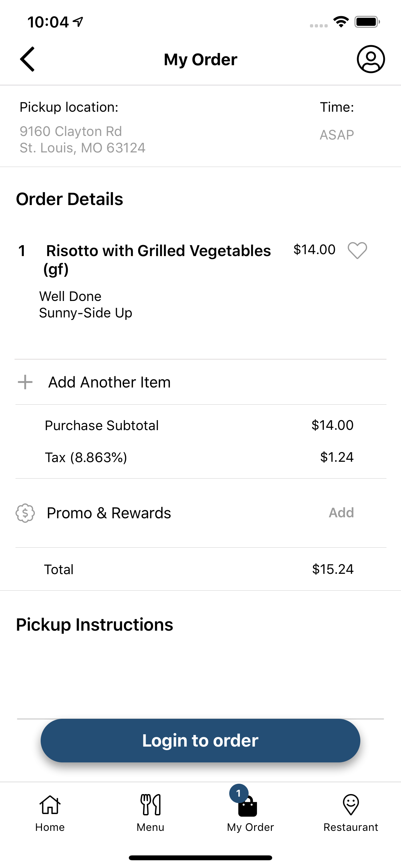The image size is (401, 868).
Task: Tap the Wi-Fi status icon
Action: 341,22
